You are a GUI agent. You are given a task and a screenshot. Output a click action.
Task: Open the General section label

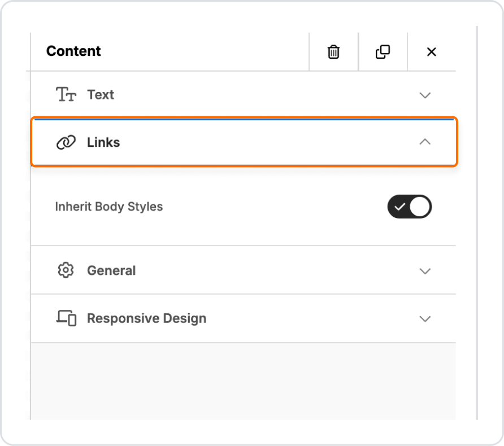[111, 270]
